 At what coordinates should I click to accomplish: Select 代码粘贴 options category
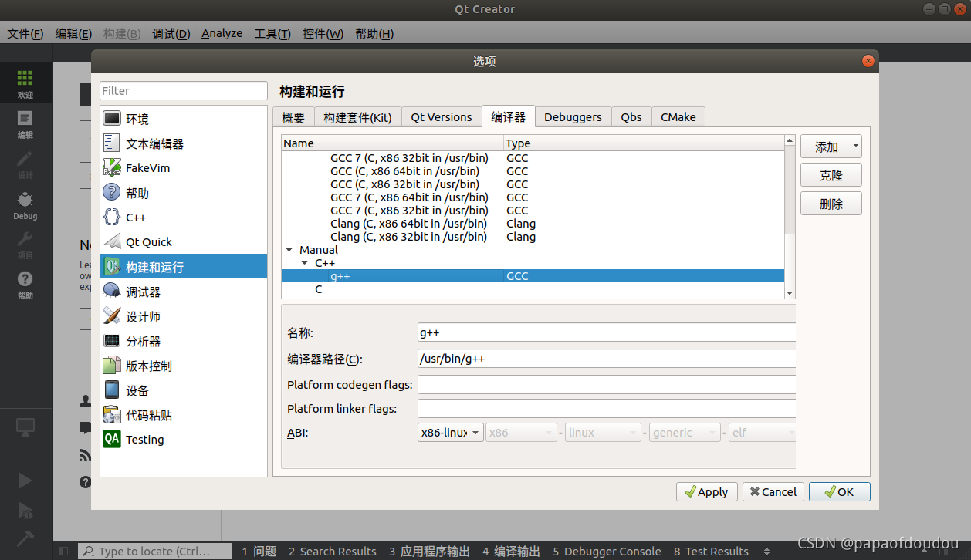coord(184,415)
